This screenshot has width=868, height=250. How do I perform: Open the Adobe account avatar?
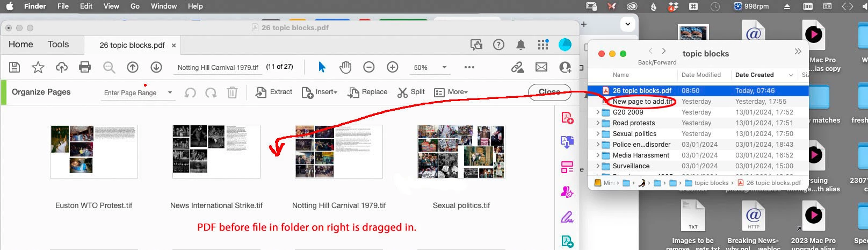click(565, 45)
